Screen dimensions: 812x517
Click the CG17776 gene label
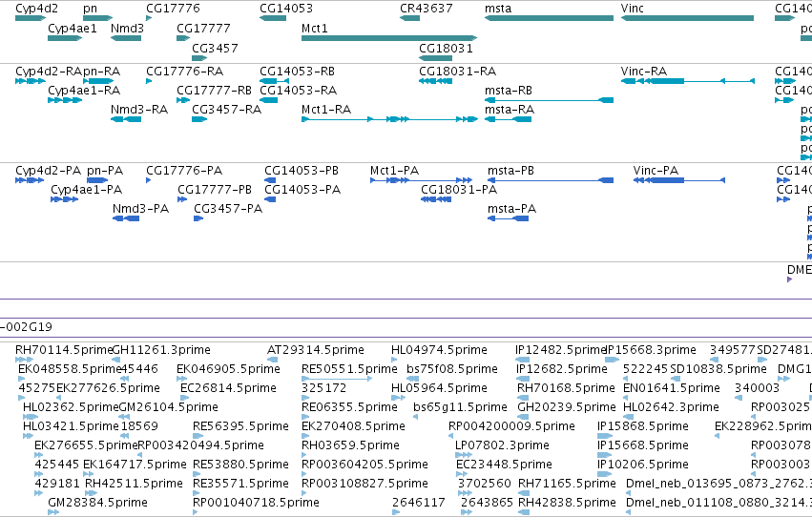coord(173,9)
